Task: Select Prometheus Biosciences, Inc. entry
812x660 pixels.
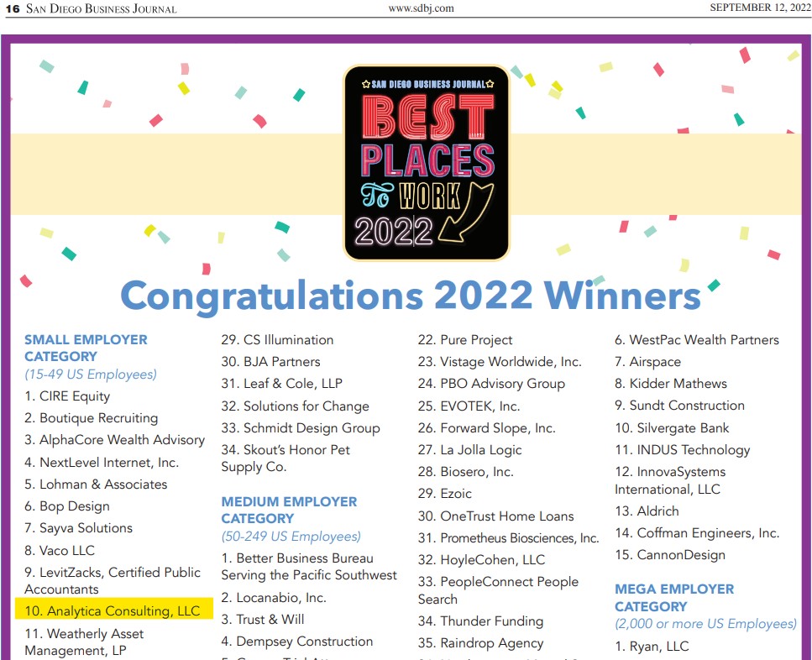Action: coord(509,538)
